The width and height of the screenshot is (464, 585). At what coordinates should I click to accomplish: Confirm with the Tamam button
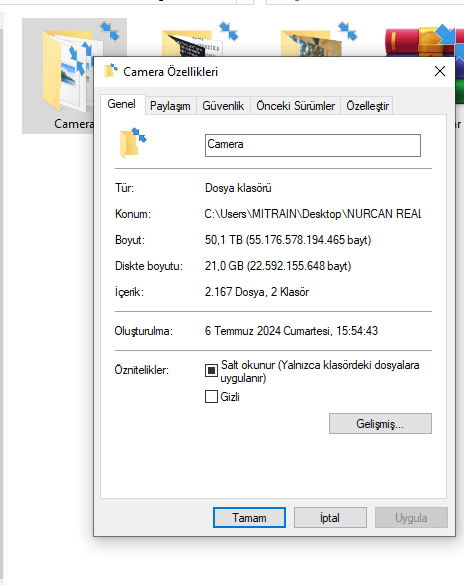pyautogui.click(x=249, y=517)
